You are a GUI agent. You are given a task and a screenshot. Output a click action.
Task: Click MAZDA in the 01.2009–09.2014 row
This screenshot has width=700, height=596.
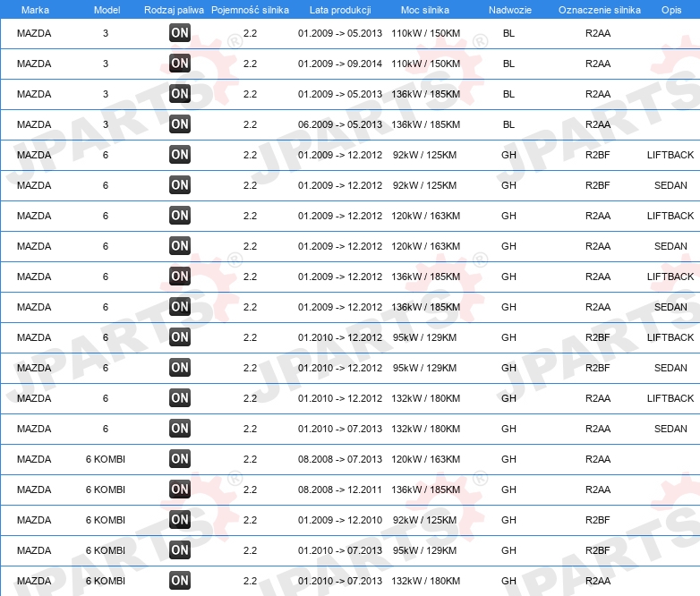pos(34,64)
